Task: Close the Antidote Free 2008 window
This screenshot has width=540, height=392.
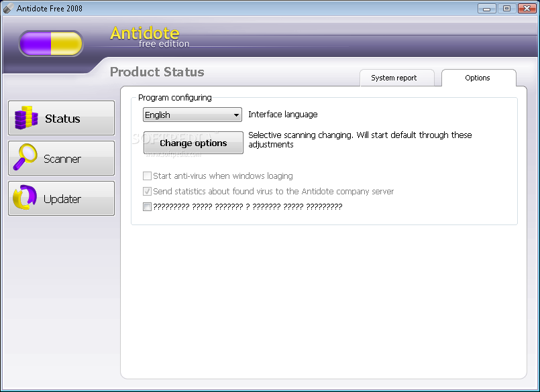Action: 527,8
